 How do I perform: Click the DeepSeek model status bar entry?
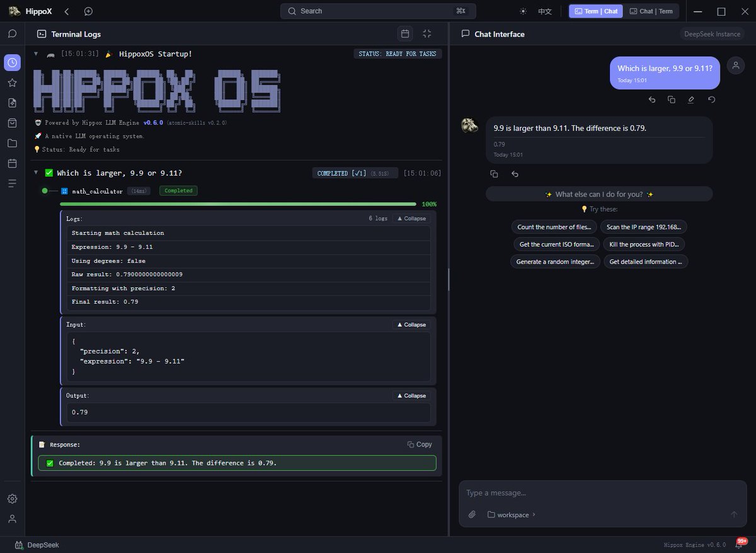(37, 545)
